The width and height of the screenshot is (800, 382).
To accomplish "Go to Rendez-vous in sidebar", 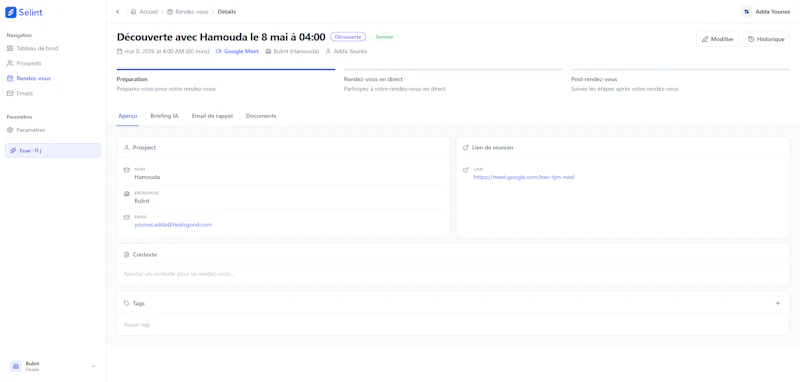I will coord(29,79).
